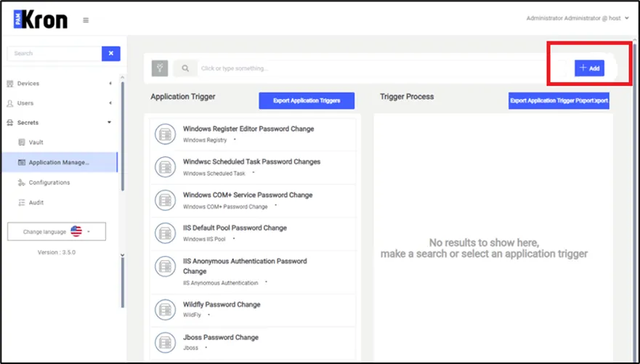
Task: Click Export Application Triggers button
Action: click(307, 101)
